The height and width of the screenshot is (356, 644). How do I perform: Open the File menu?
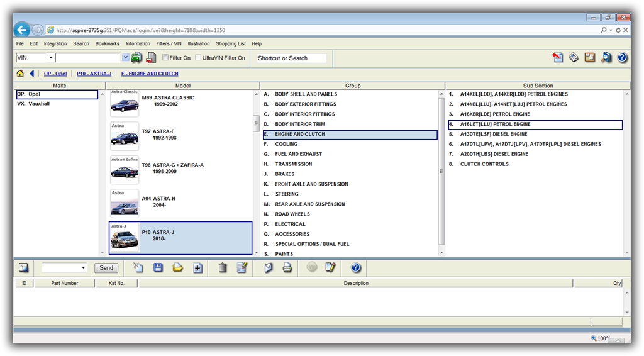point(19,43)
